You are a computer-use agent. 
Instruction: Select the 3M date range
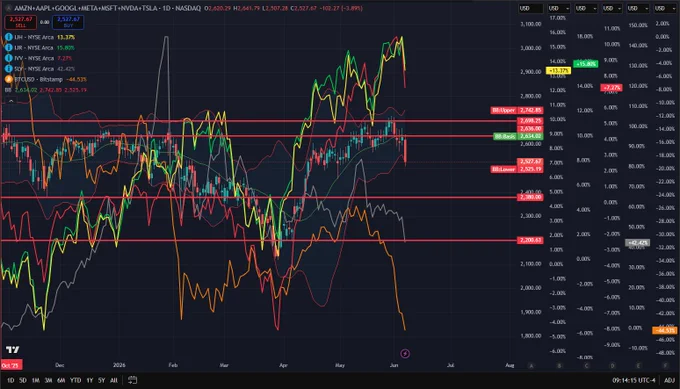coord(48,380)
